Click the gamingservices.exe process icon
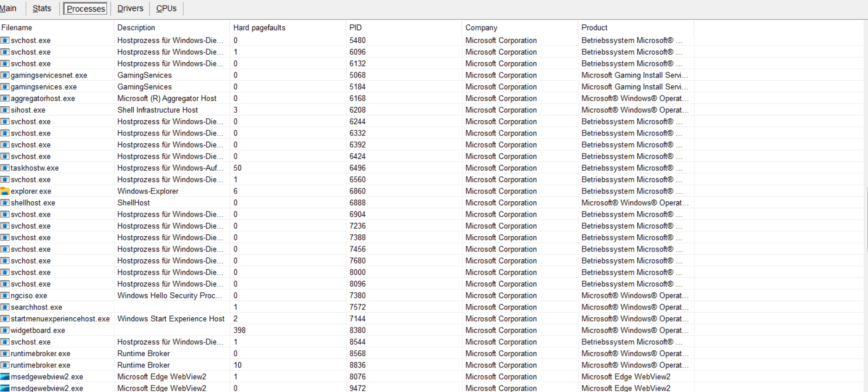 pyautogui.click(x=5, y=87)
